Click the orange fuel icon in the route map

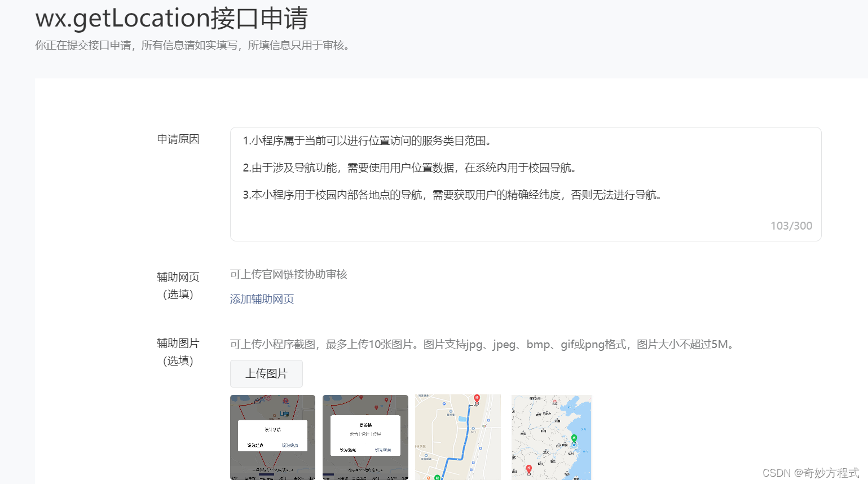click(428, 477)
